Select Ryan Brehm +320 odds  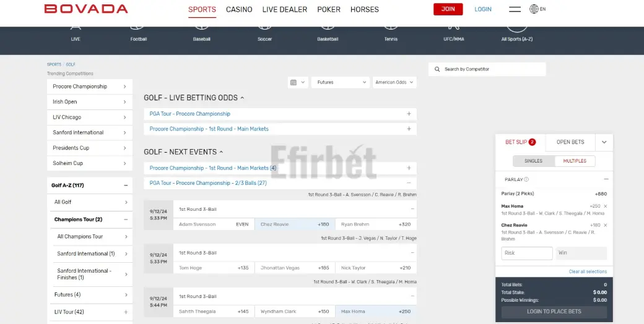point(376,224)
